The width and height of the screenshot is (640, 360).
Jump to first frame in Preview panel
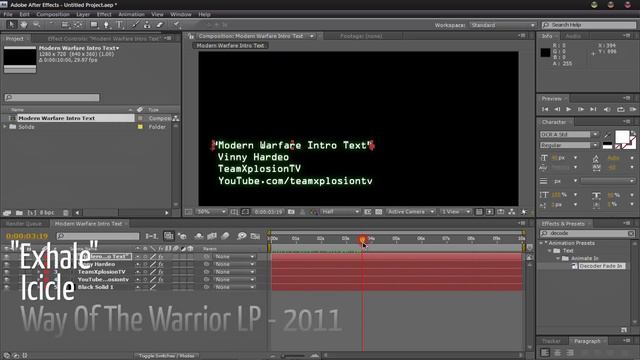click(545, 109)
